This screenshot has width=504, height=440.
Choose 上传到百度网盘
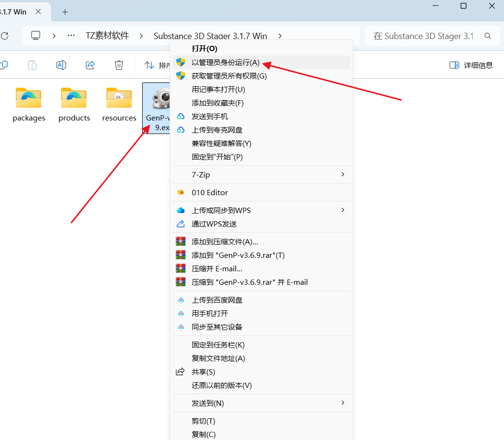coord(261,300)
